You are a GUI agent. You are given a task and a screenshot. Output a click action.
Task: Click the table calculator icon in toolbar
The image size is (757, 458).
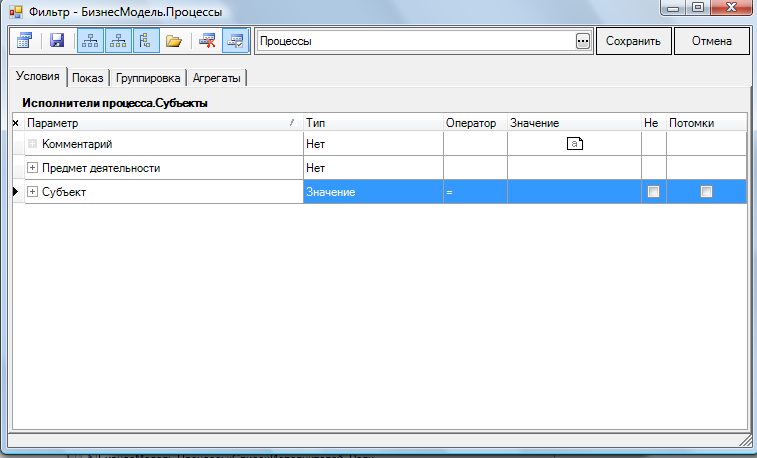tap(25, 41)
